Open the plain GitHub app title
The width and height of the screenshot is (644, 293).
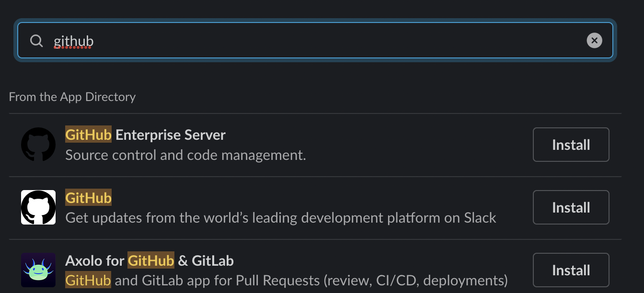coord(88,198)
